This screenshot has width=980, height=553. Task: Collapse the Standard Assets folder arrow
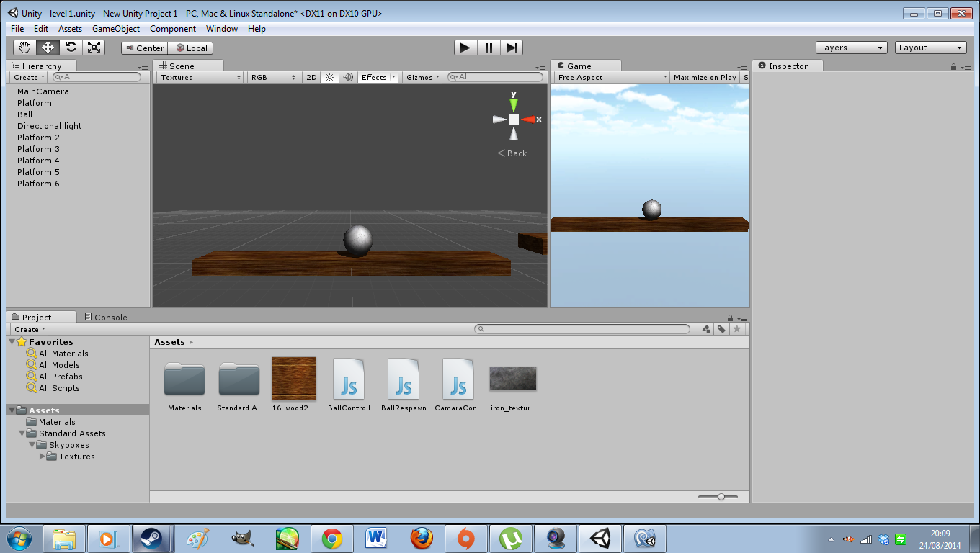tap(22, 433)
